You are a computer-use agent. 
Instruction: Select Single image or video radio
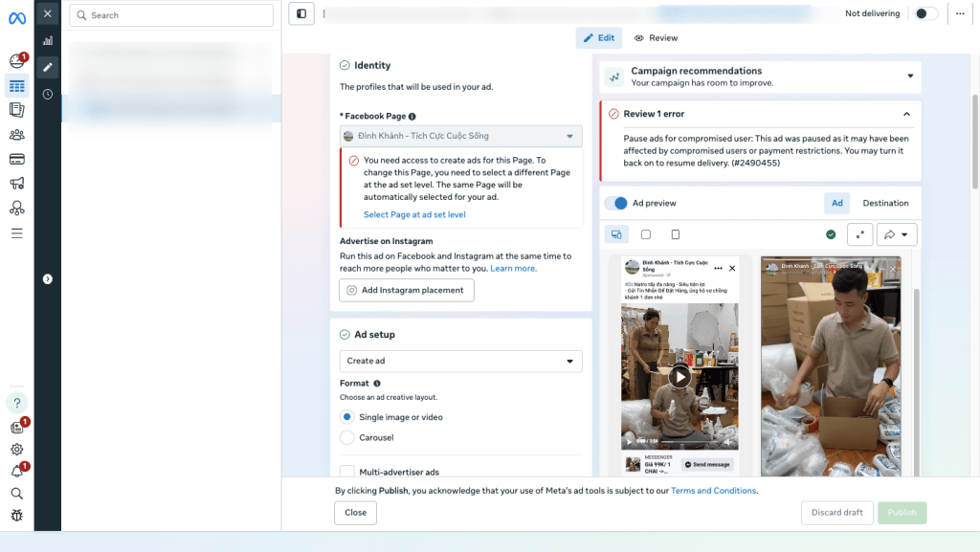click(346, 417)
